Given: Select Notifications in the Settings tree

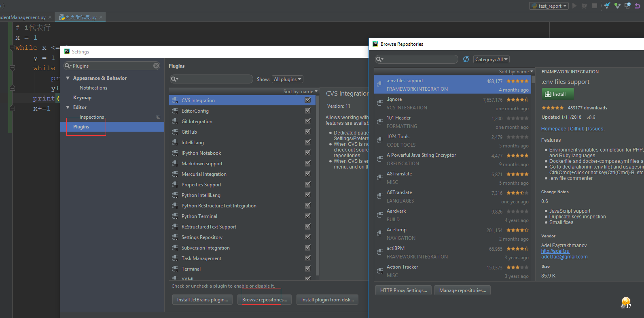Looking at the screenshot, I should coord(93,88).
